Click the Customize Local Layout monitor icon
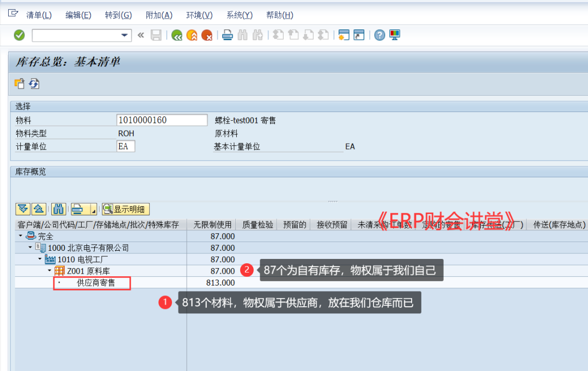588x371 pixels. 395,35
